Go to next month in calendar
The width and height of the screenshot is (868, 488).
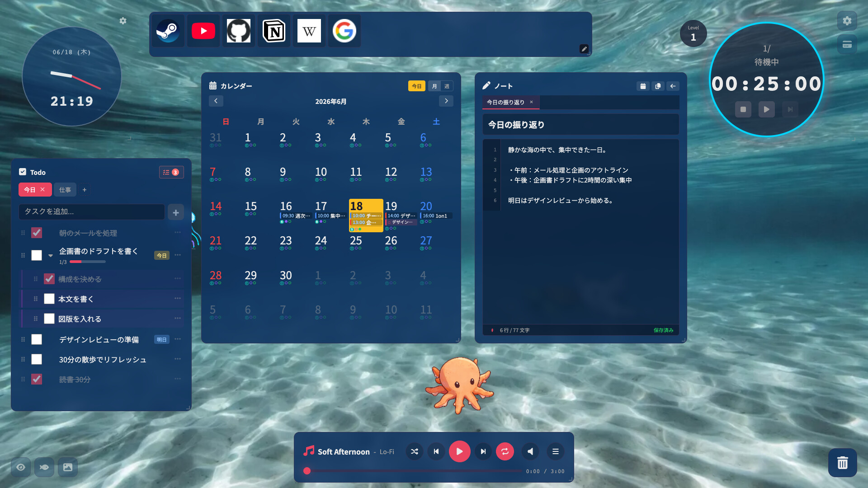[446, 101]
